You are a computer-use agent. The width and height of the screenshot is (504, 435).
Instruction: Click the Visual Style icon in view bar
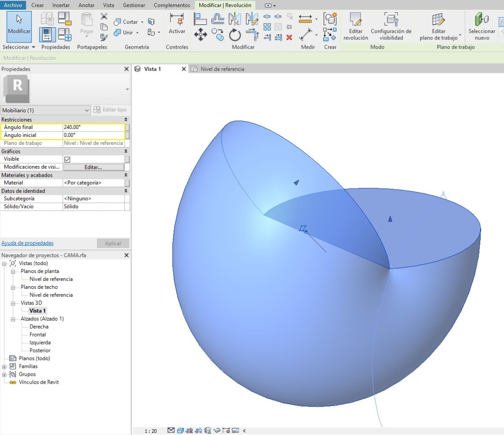(x=180, y=431)
